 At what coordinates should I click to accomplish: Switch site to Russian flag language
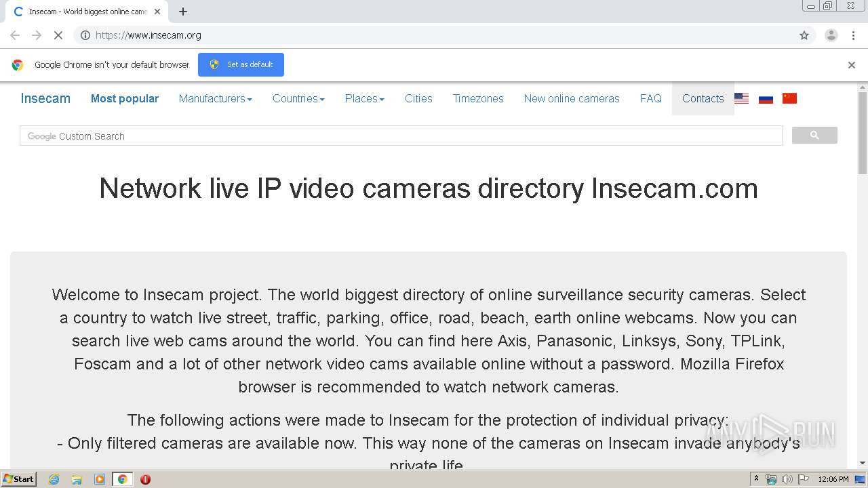click(x=766, y=98)
